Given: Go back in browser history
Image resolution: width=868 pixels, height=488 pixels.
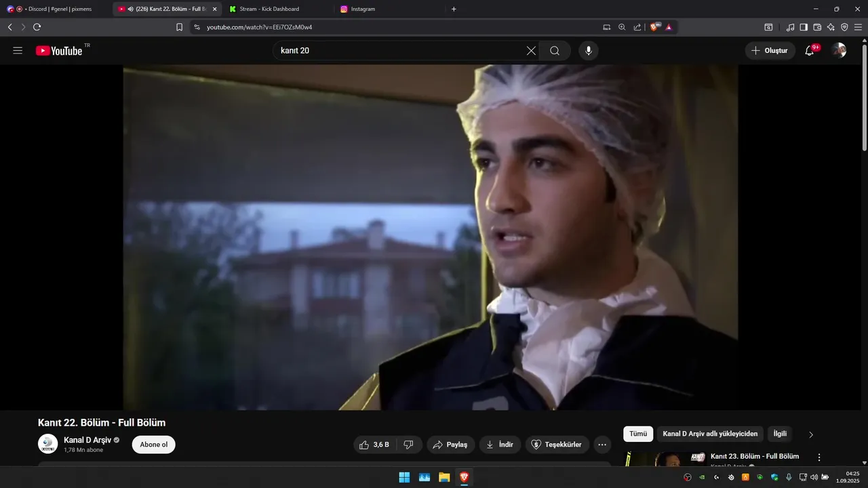Looking at the screenshot, I should pos(10,27).
